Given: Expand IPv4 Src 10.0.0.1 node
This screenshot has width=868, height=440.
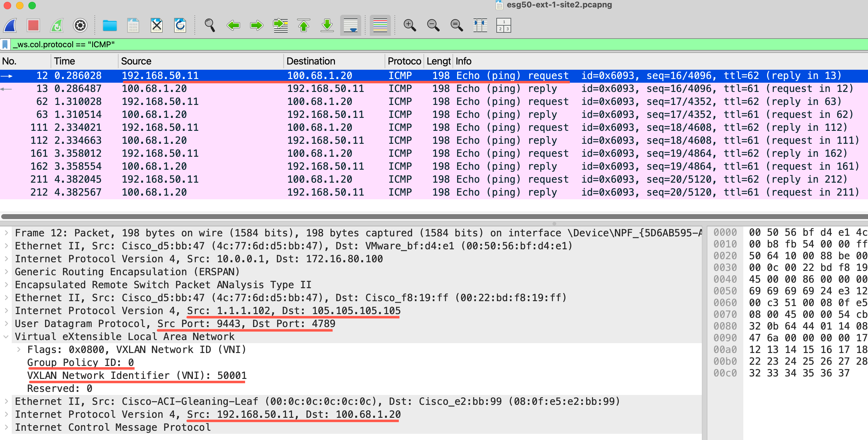Looking at the screenshot, I should point(6,259).
